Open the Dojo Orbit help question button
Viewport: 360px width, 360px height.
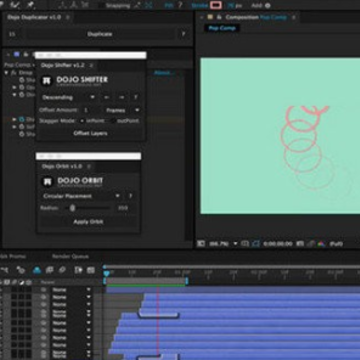coord(131,196)
